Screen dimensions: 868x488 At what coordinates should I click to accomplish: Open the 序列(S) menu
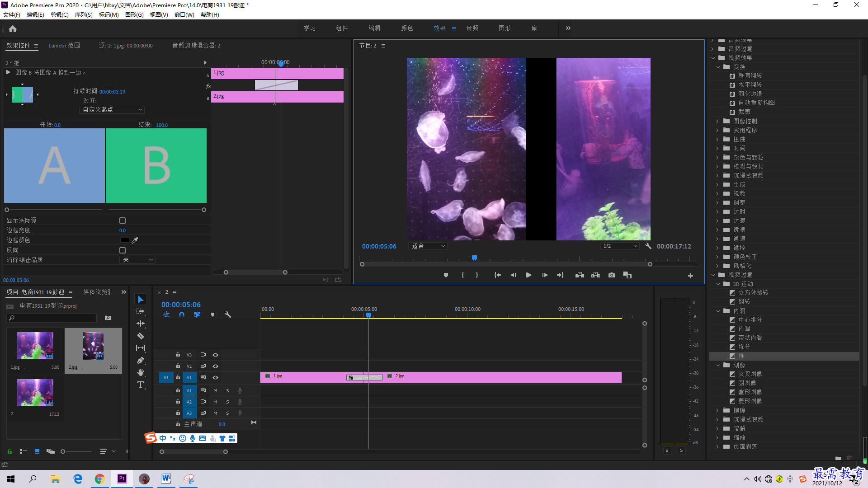pyautogui.click(x=84, y=15)
